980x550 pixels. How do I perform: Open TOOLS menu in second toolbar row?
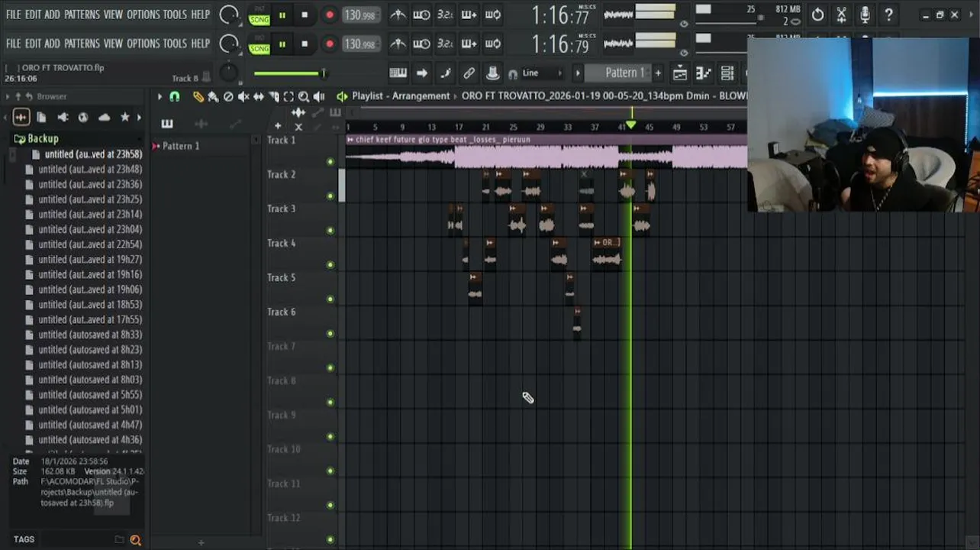click(x=175, y=44)
